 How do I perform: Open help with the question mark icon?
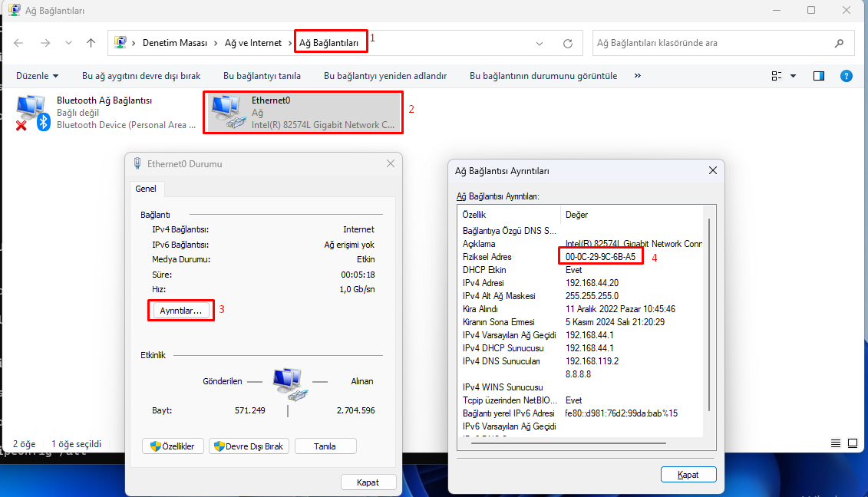click(847, 76)
